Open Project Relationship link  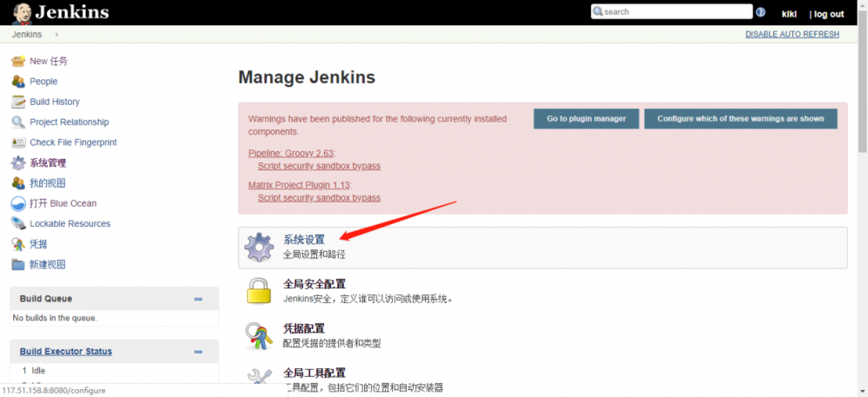click(70, 122)
